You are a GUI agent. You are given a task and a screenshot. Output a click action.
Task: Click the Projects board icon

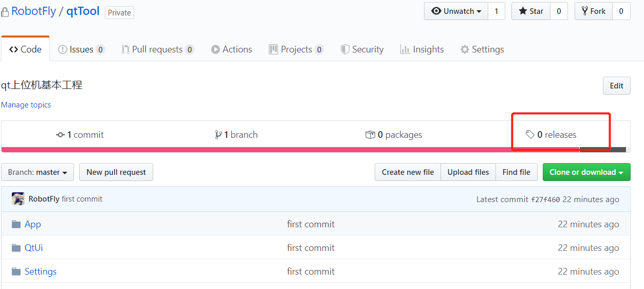(x=273, y=49)
